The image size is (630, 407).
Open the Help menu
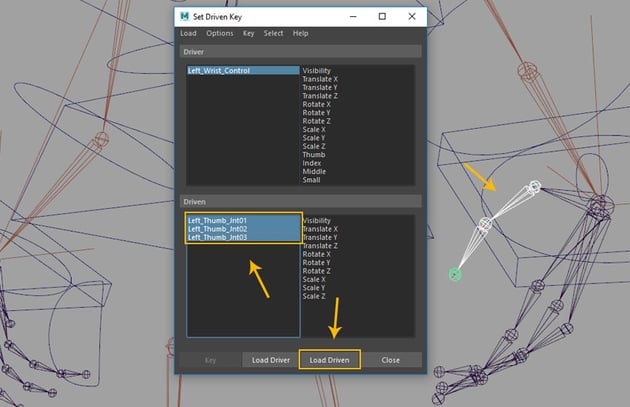tap(301, 33)
